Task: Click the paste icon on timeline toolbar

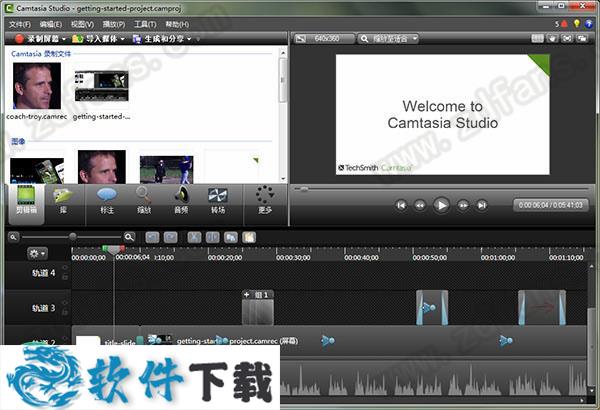Action: tap(249, 237)
